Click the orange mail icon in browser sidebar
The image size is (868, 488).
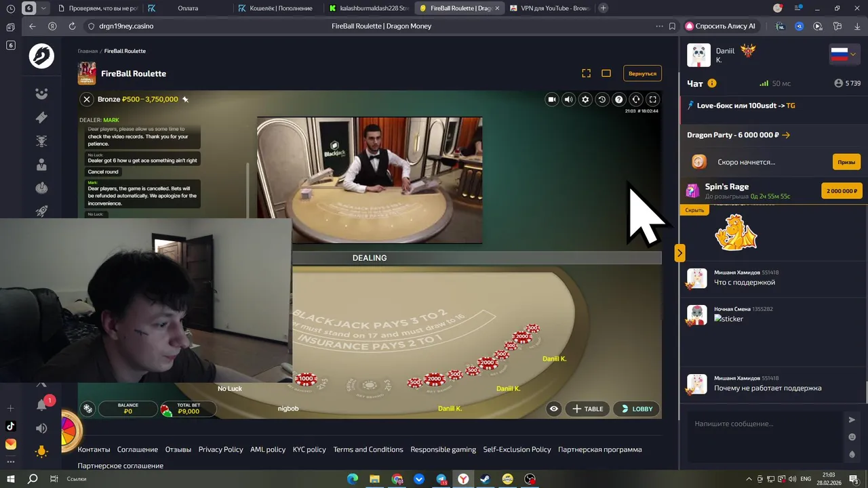point(10,445)
